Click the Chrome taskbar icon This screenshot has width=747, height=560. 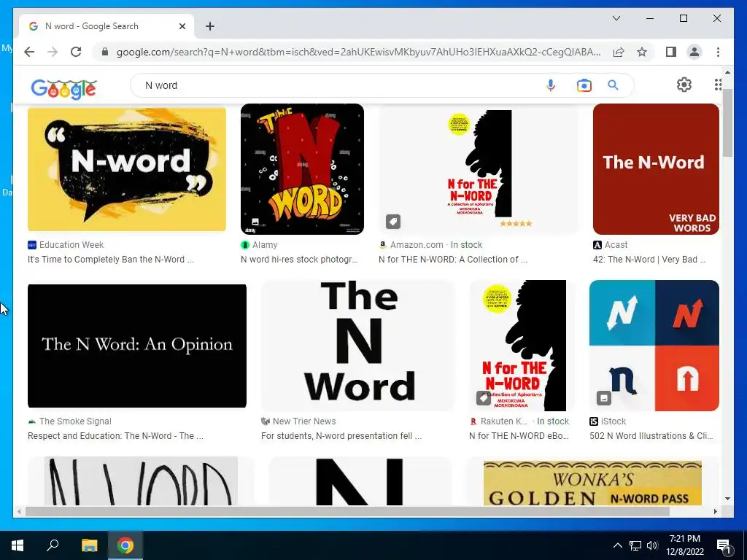(125, 545)
